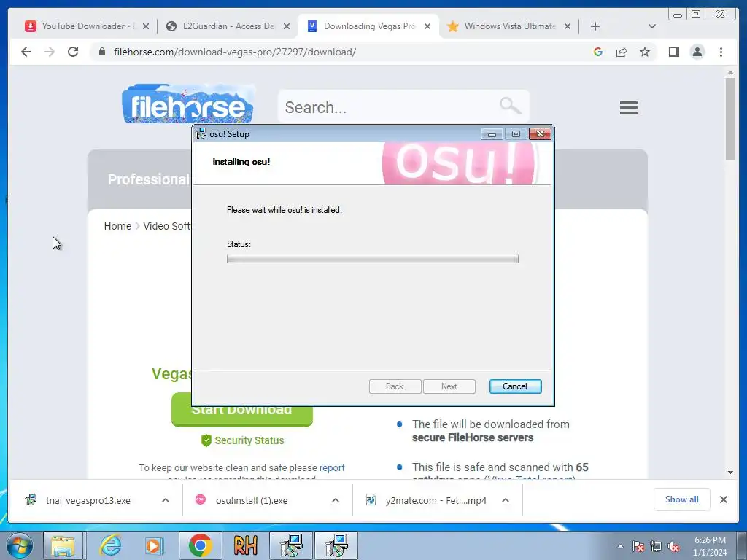The width and height of the screenshot is (747, 560).
Task: Go to Home breadcrumb link
Action: [x=117, y=226]
